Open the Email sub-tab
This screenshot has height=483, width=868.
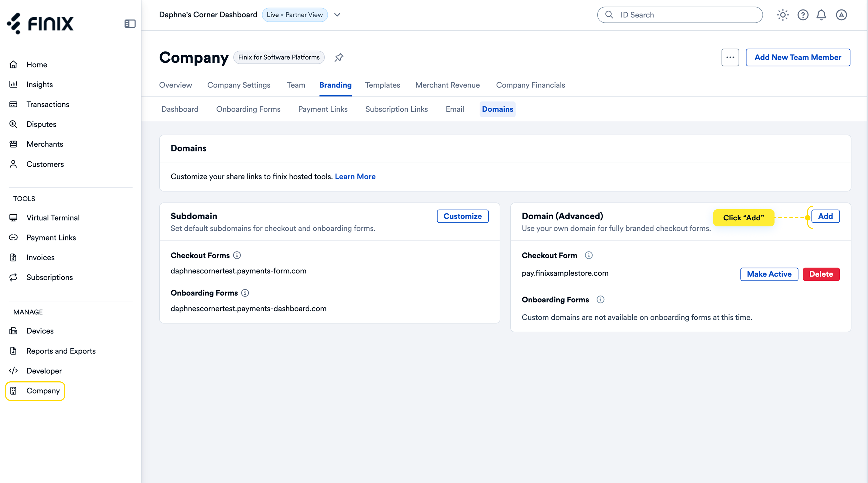tap(455, 109)
